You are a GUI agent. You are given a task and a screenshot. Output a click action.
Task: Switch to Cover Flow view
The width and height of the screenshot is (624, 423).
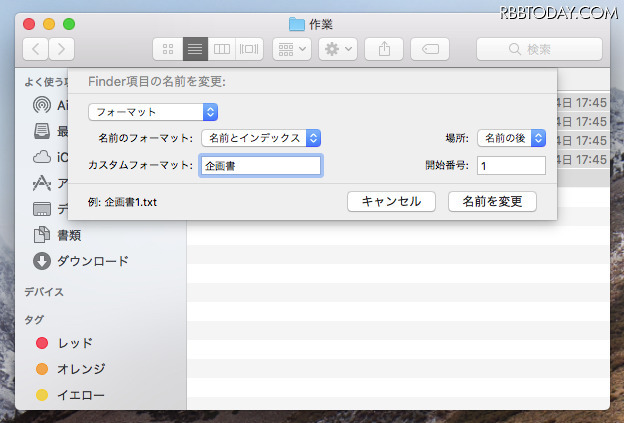[249, 48]
